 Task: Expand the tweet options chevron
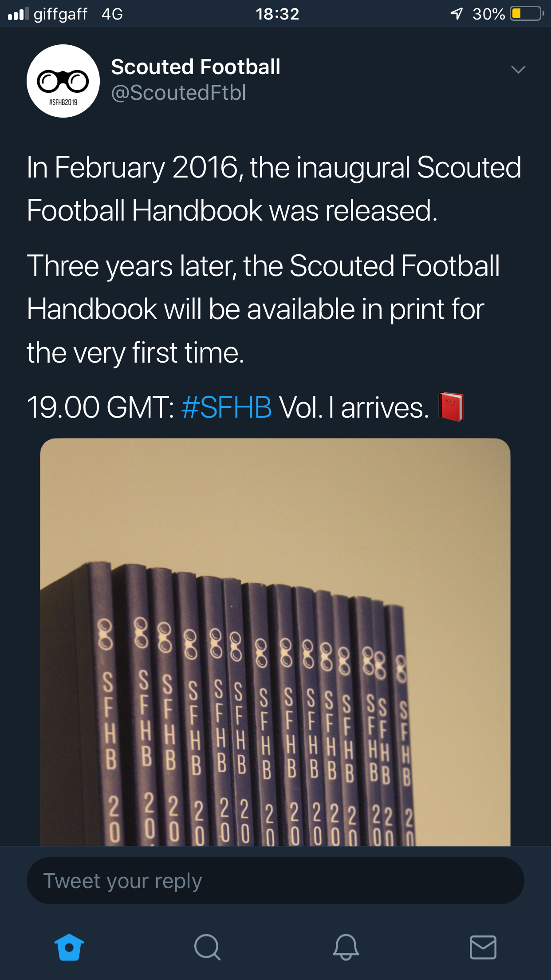click(518, 69)
